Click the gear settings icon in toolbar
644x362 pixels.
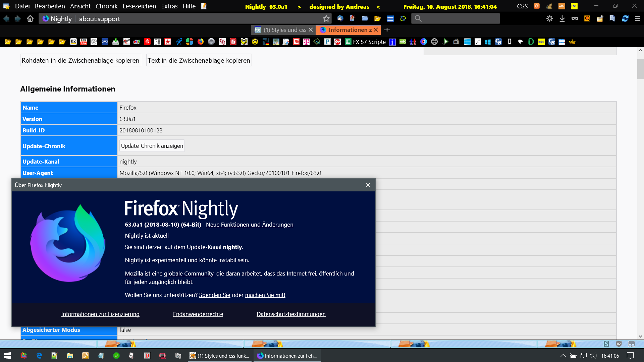coord(549,19)
